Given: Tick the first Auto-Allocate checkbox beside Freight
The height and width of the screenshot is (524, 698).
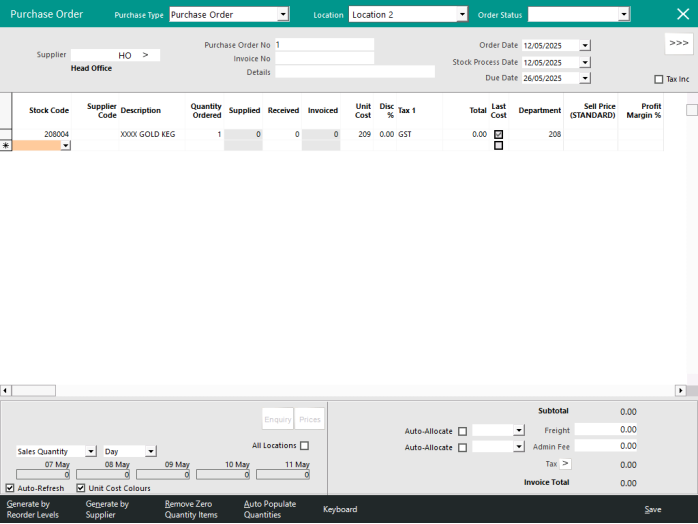Looking at the screenshot, I should coord(463,431).
